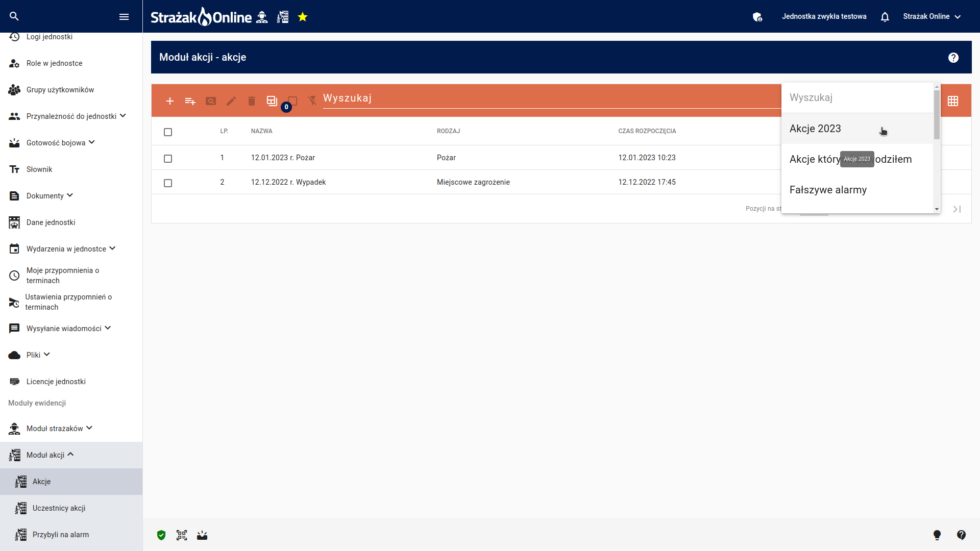Focus the main table Wyszukaj field

551,98
